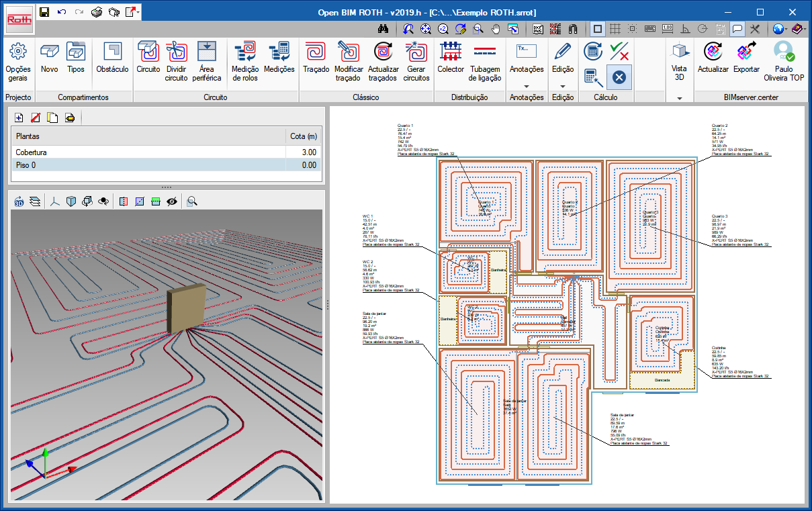Click the zoom extents icon
The image size is (812, 511).
click(426, 29)
